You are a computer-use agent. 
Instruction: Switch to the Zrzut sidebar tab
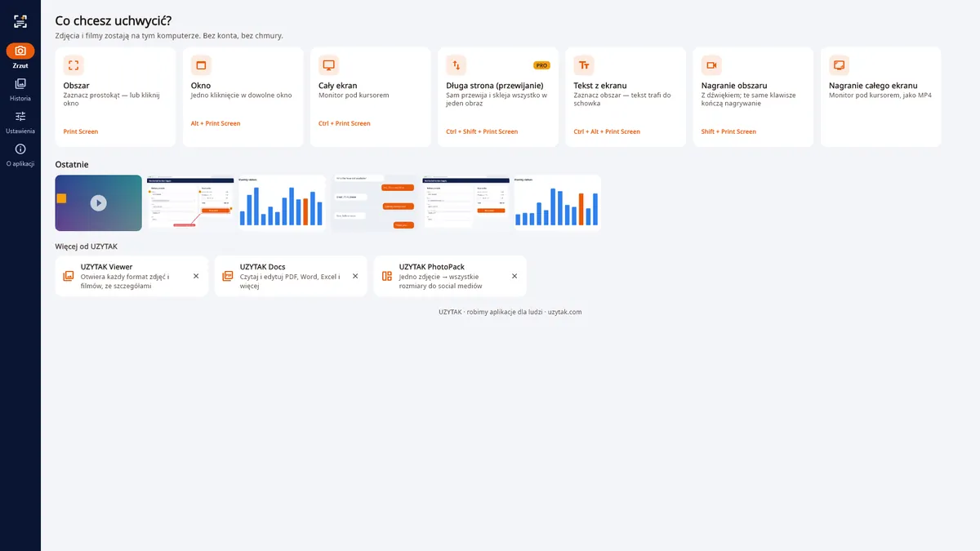(20, 56)
